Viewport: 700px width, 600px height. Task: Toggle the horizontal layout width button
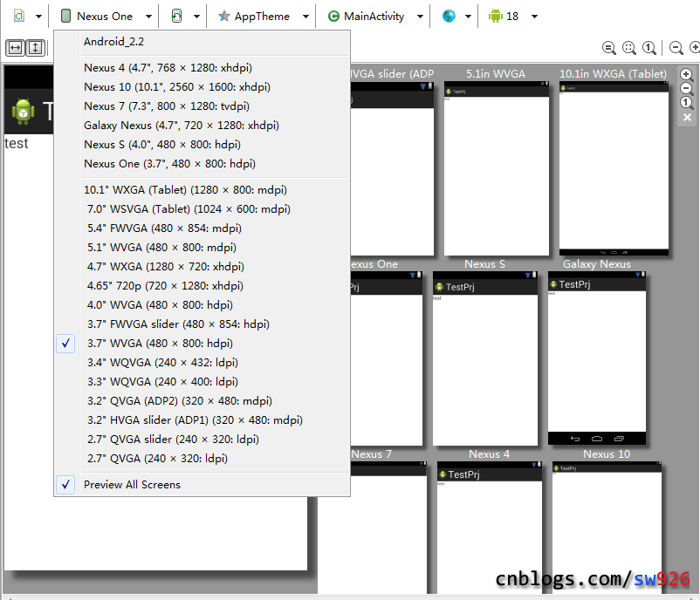(x=15, y=47)
